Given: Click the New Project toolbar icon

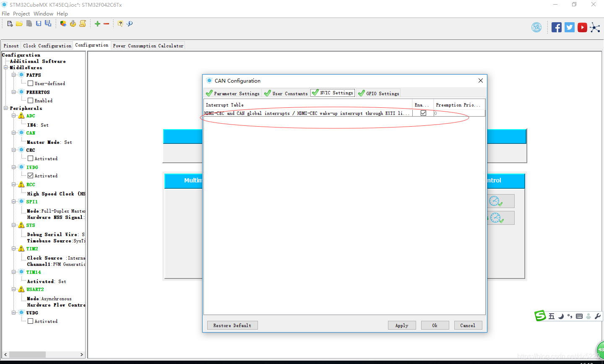Looking at the screenshot, I should click(10, 24).
